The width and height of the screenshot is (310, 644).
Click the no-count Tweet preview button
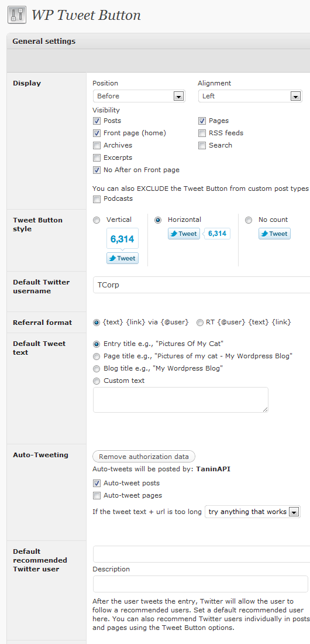click(x=274, y=234)
